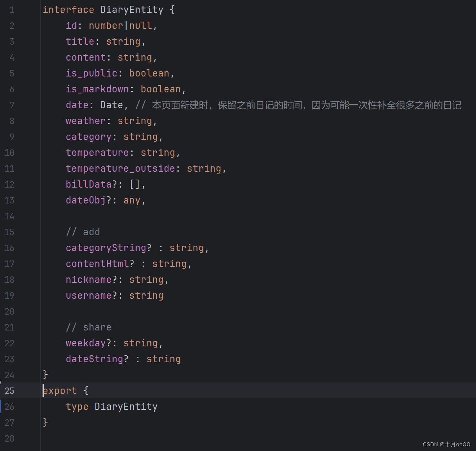Click the '// share' comment
Image resolution: width=476 pixels, height=451 pixels.
(x=89, y=327)
